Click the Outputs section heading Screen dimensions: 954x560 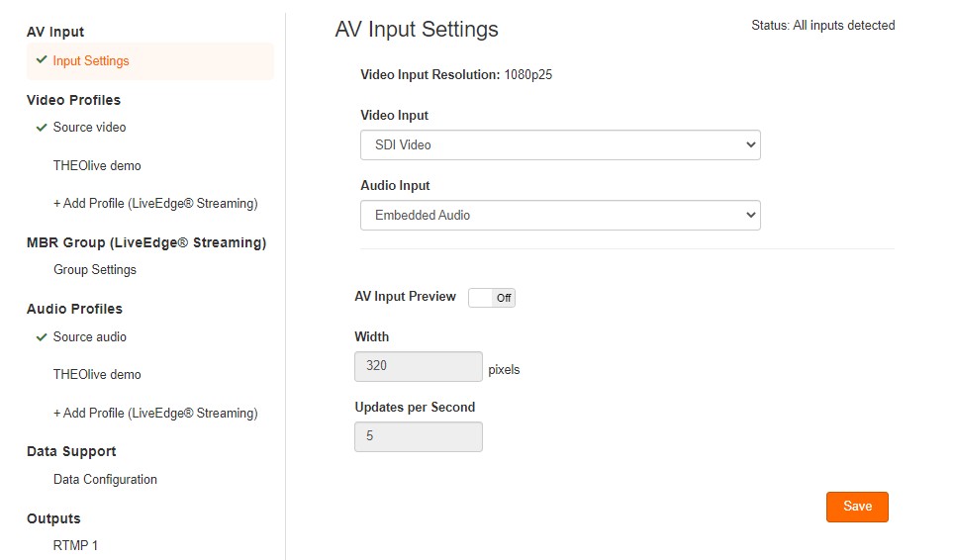tap(53, 518)
